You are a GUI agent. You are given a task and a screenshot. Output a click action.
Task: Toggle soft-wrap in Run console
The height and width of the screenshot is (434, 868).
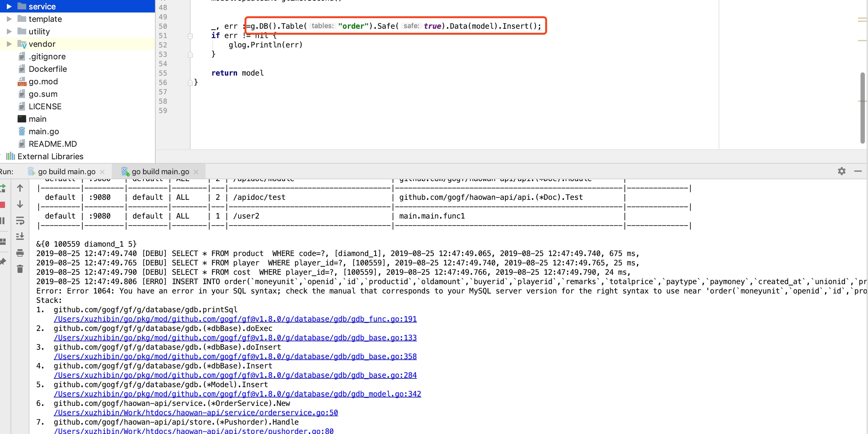[x=20, y=220]
